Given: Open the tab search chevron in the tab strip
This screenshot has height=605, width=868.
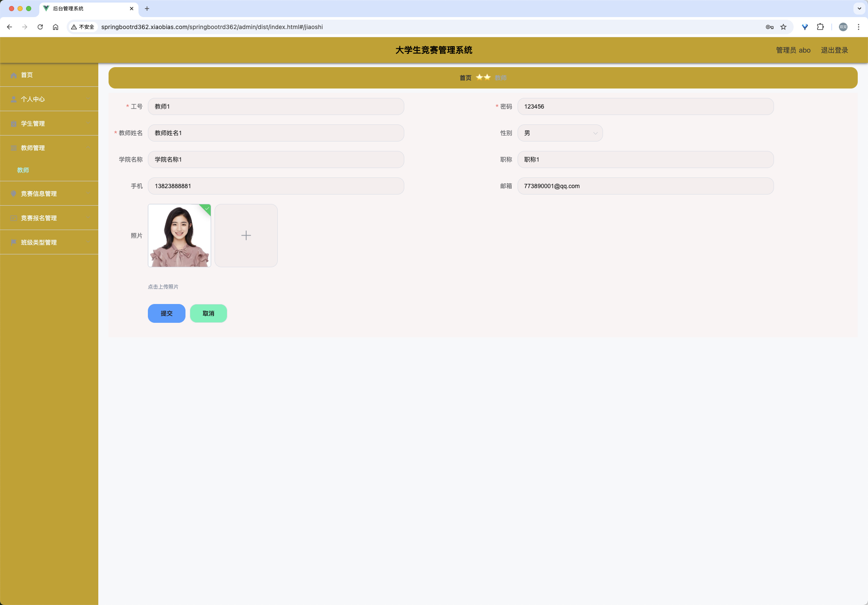Looking at the screenshot, I should tap(859, 9).
